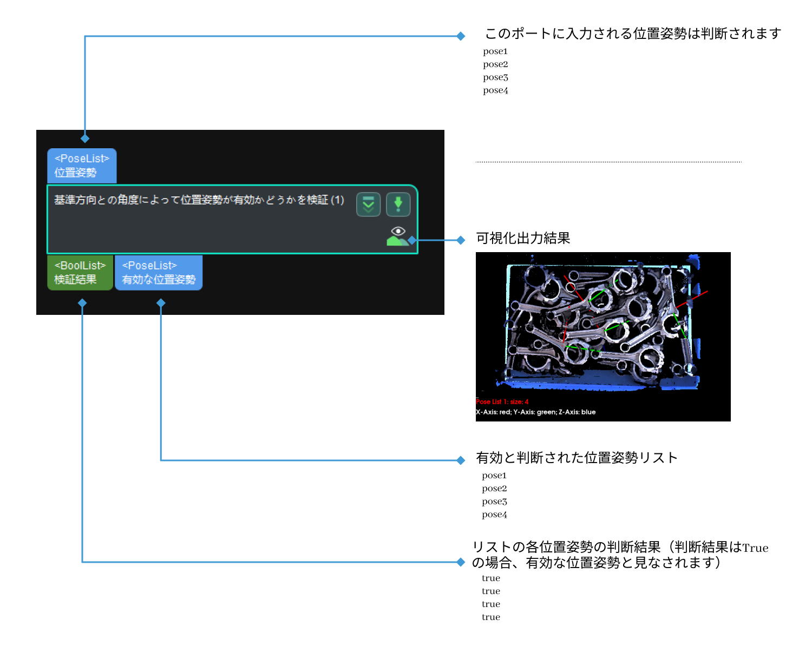The image size is (812, 646).
Task: Click the green down-arrow run step icon
Action: click(398, 205)
